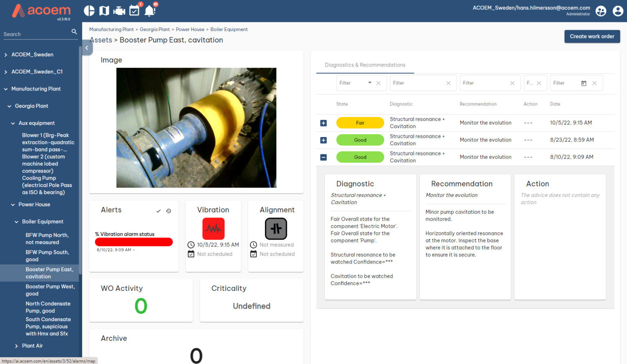Select Booster Pump West, good in sidebar

50,290
